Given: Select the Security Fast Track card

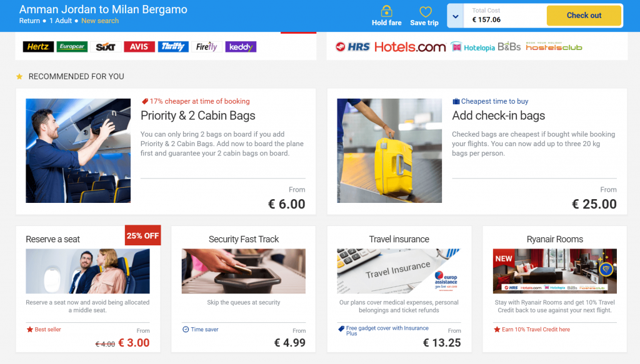Looking at the screenshot, I should (244, 289).
